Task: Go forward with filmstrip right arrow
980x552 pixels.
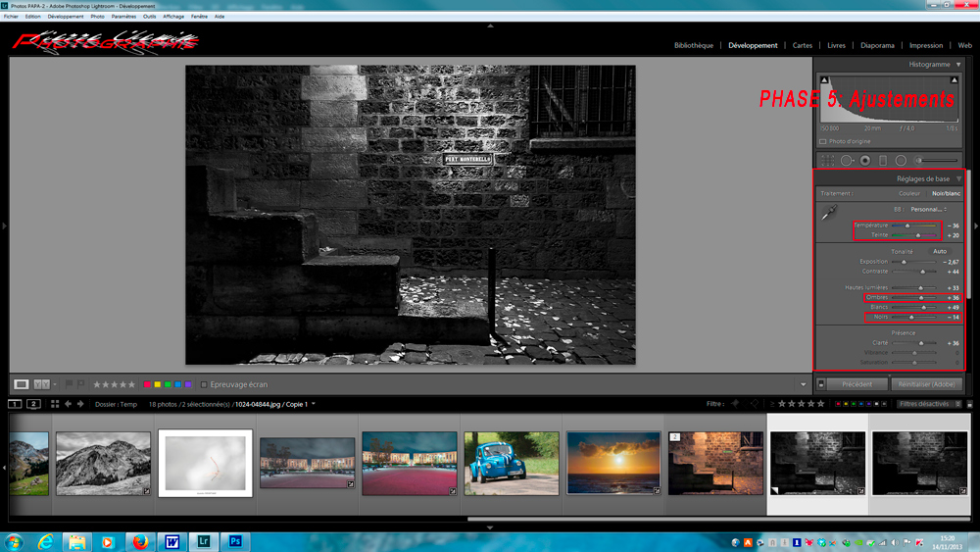Action: coord(80,404)
